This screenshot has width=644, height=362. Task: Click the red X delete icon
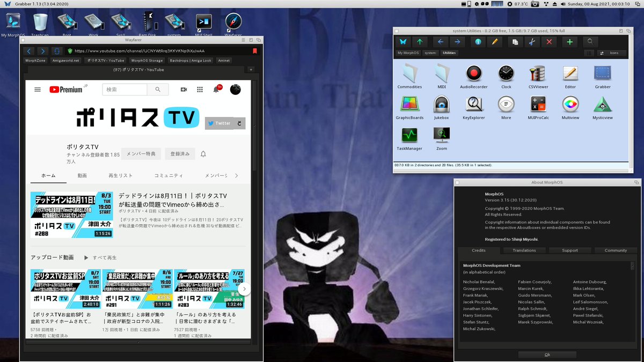pyautogui.click(x=548, y=42)
